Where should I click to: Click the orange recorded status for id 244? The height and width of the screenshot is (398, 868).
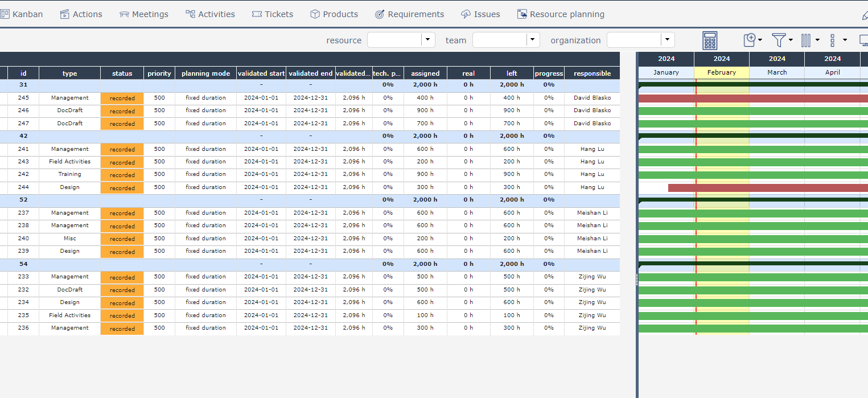(x=122, y=188)
